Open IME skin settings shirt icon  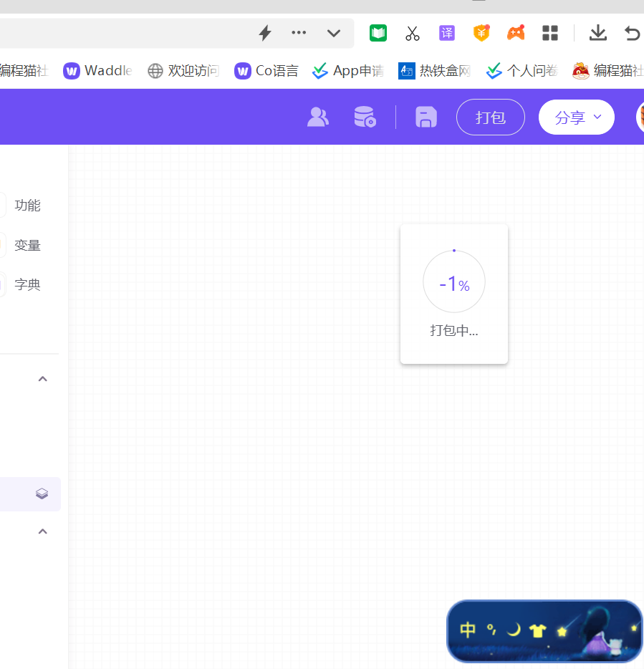pos(538,630)
